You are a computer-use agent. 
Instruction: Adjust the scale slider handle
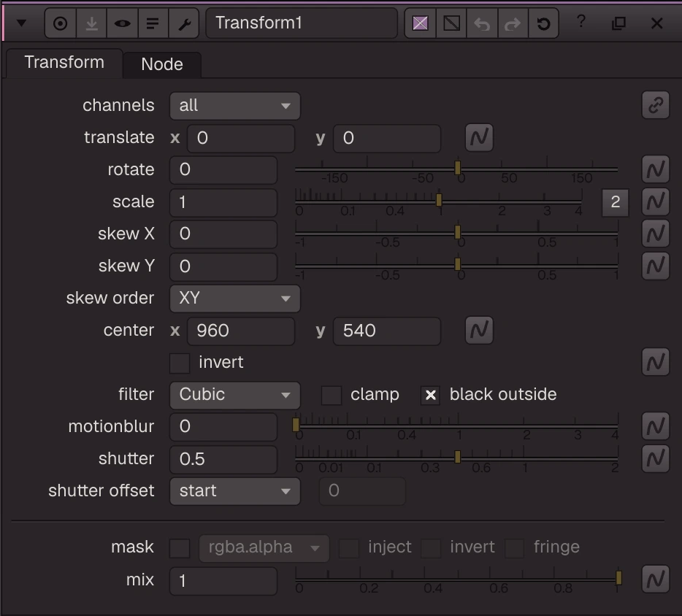click(x=439, y=200)
